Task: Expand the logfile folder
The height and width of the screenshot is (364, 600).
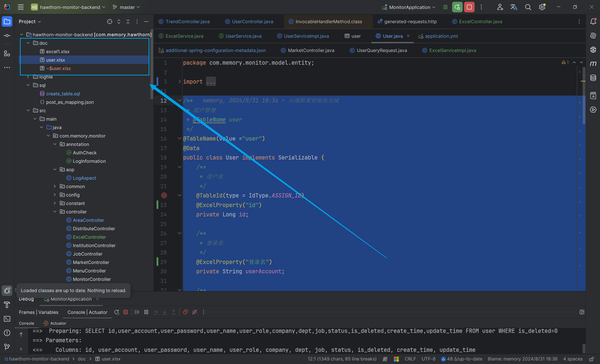Action: click(28, 77)
